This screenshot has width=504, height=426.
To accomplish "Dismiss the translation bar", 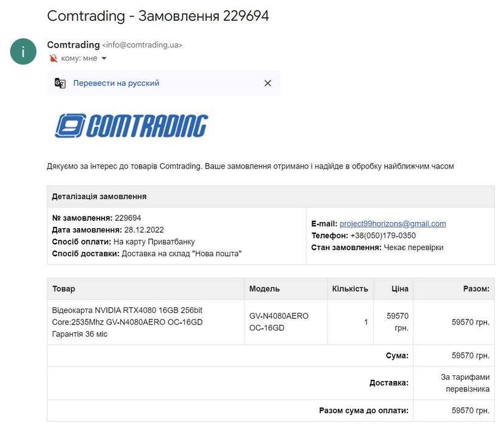I will click(x=268, y=83).
